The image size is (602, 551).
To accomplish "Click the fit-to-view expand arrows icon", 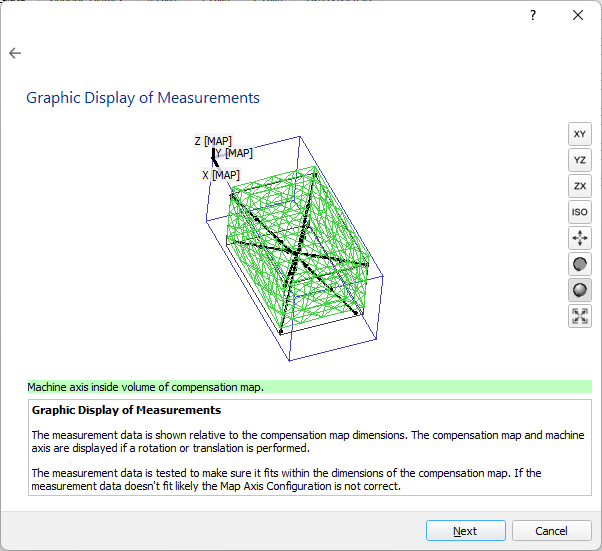I will point(580,316).
